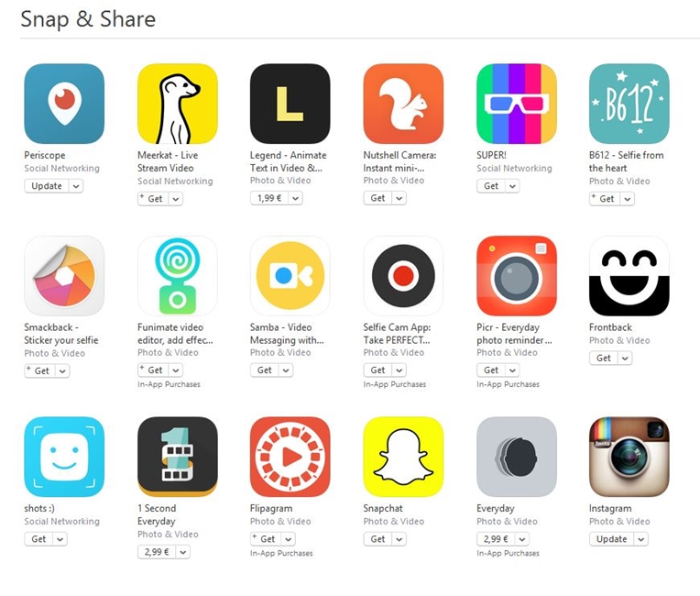Open the Instagram camera icon
The width and height of the screenshot is (700, 596).
(629, 457)
